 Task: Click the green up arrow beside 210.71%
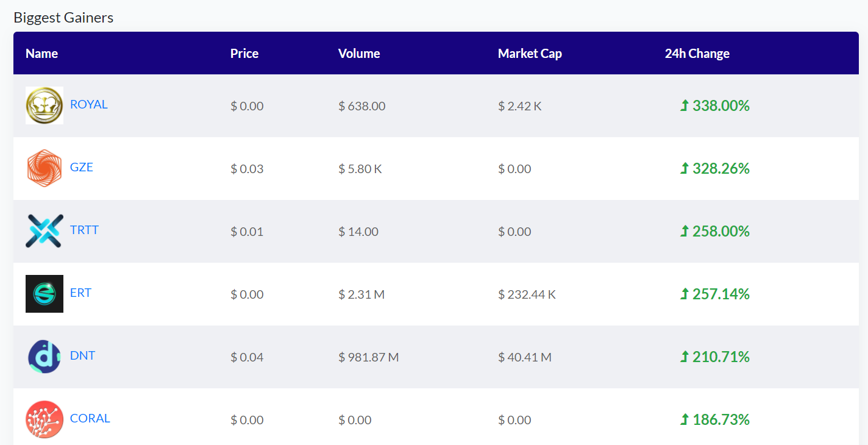(x=685, y=357)
